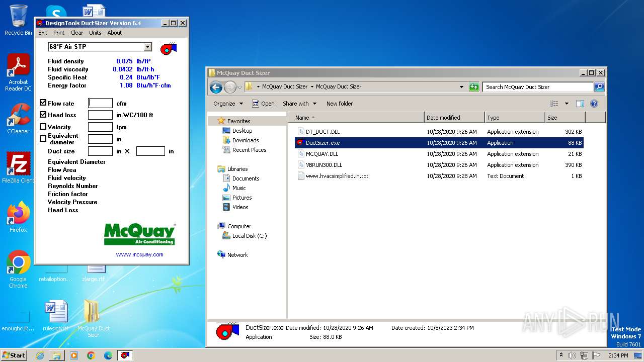Refresh the McQuay Duct Sizer folder
The width and height of the screenshot is (644, 362).
click(x=474, y=87)
